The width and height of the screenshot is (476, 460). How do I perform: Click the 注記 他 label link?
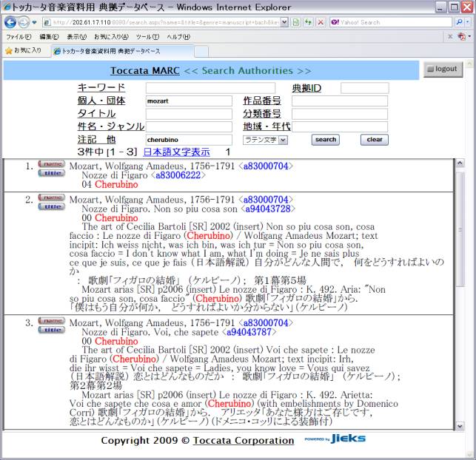tap(96, 140)
